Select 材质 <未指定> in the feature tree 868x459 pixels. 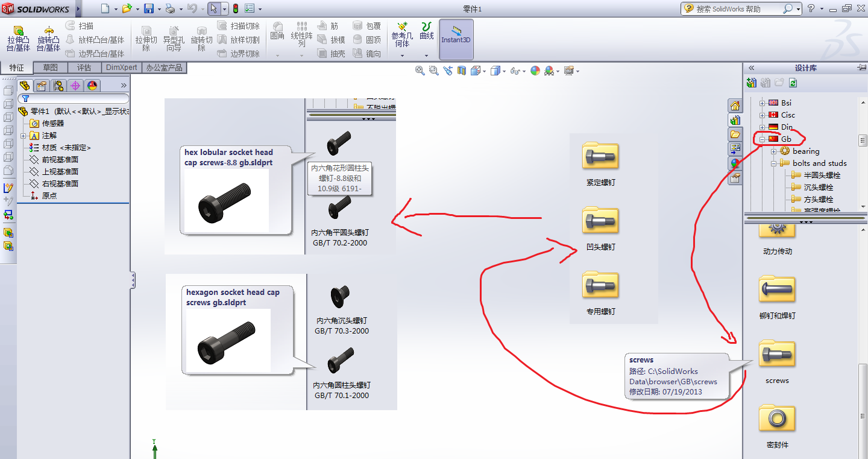66,148
